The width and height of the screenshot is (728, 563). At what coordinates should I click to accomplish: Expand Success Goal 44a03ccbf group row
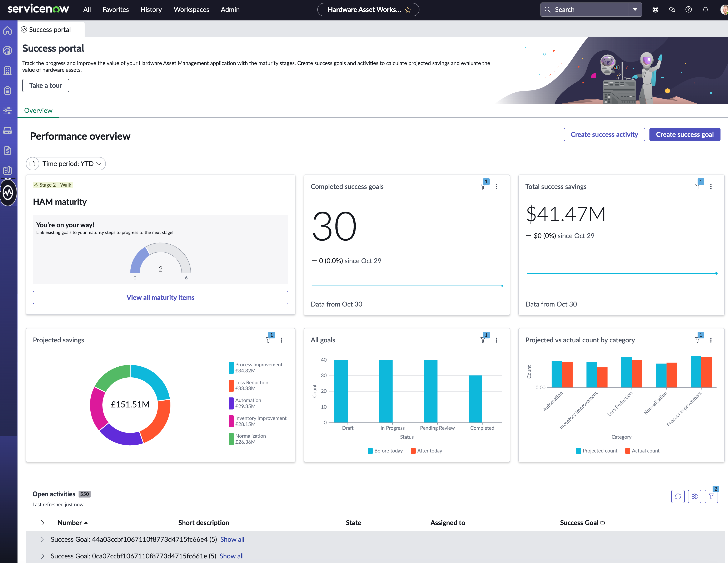coord(43,539)
